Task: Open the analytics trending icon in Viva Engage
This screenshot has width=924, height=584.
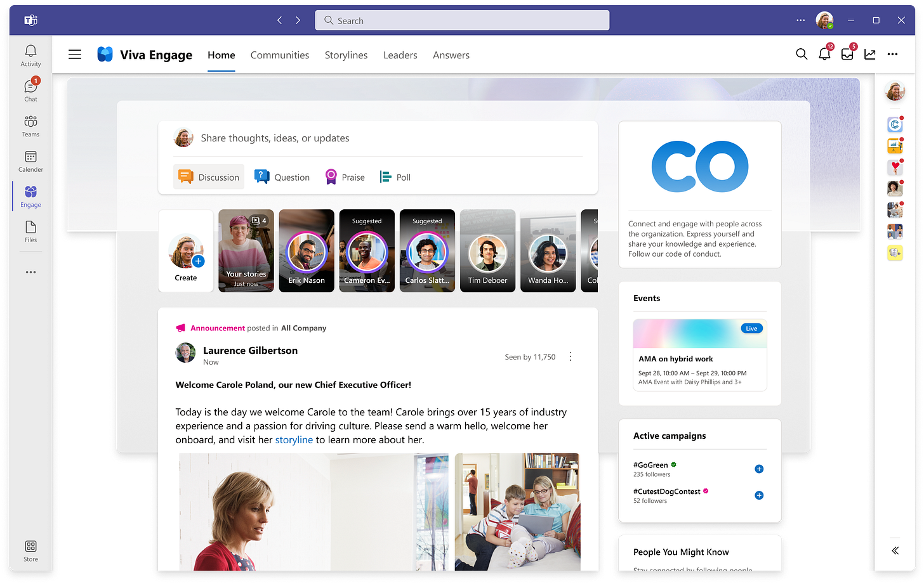Action: [870, 55]
